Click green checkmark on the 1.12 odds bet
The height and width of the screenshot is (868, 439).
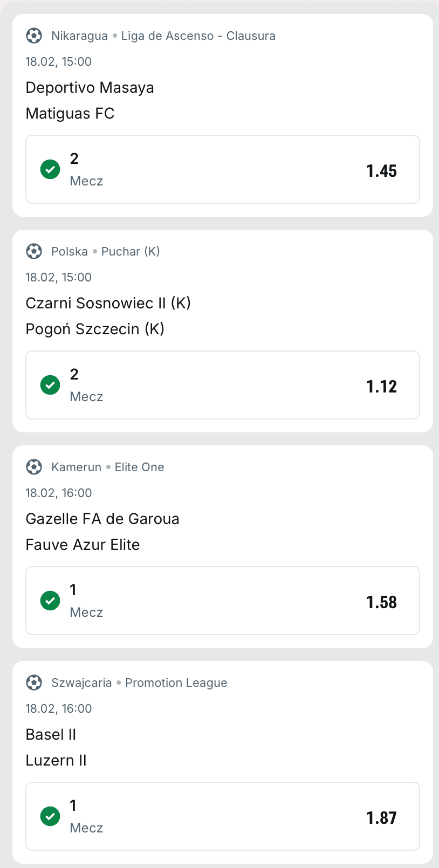pyautogui.click(x=50, y=385)
